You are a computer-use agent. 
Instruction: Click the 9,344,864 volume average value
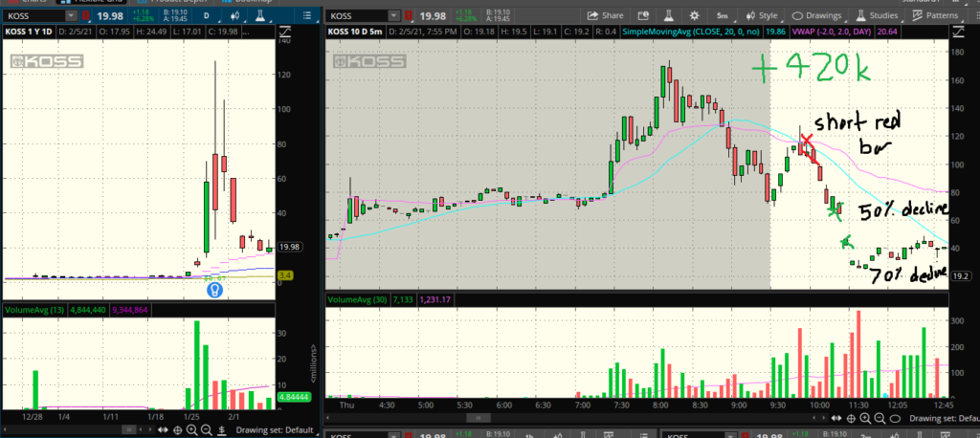coord(130,309)
